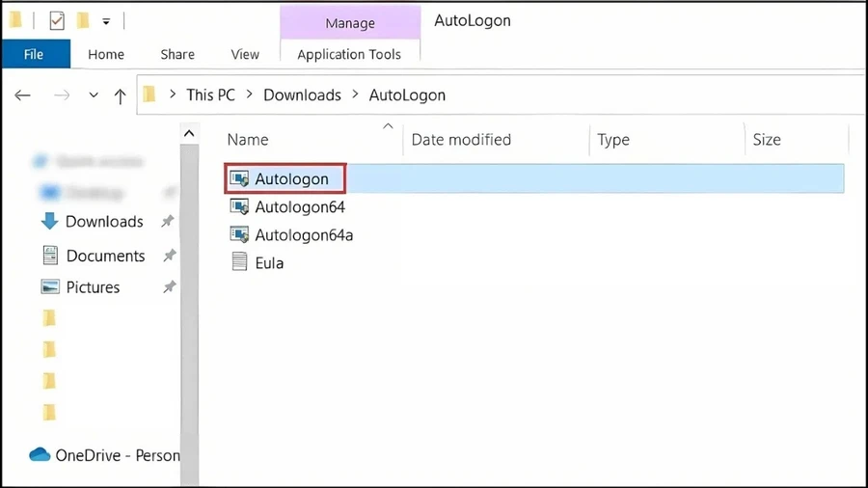Switch to the Share ribbon tab
This screenshot has width=868, height=488.
pos(177,54)
